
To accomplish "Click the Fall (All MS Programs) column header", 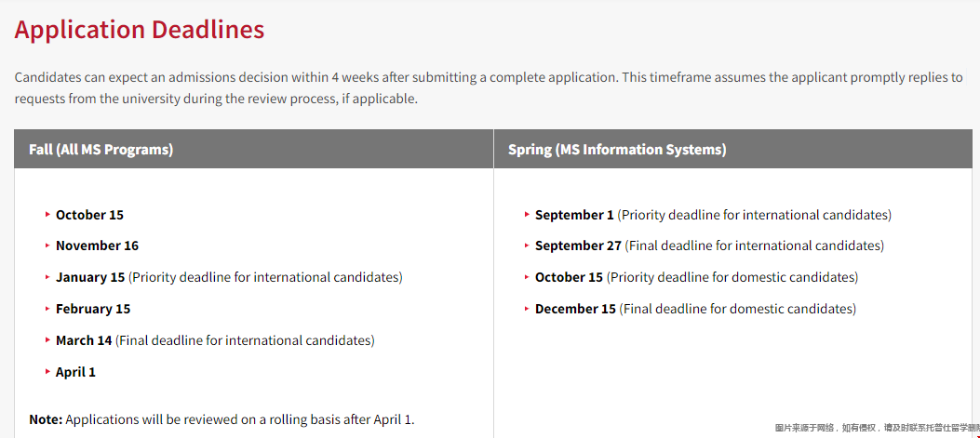I will [x=254, y=150].
